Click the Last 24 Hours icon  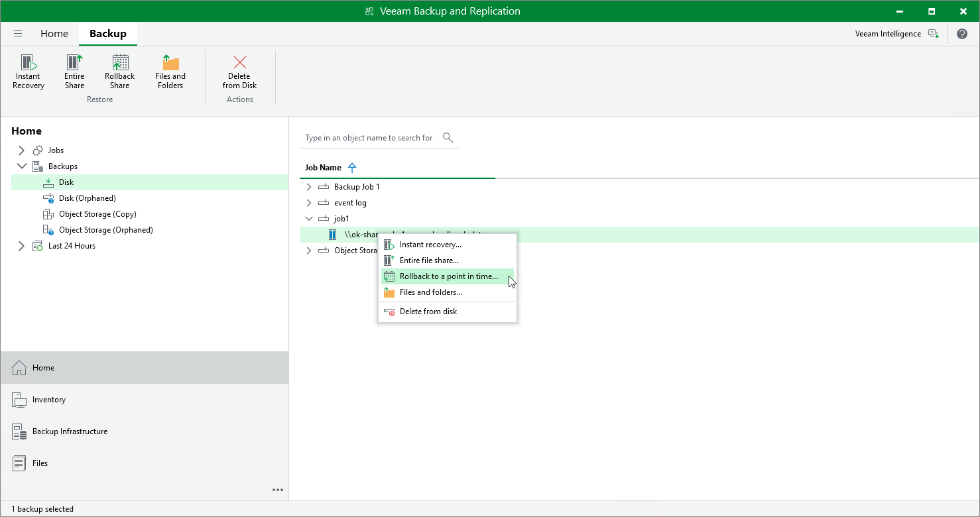click(38, 246)
